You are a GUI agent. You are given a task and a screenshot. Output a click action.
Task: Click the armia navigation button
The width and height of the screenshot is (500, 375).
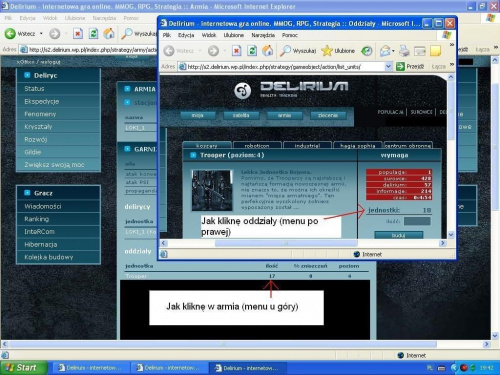click(284, 115)
